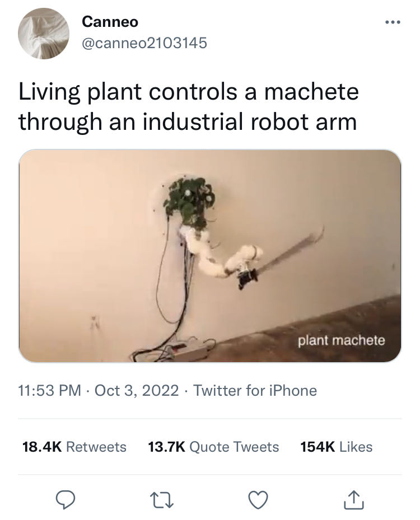
Task: Retweet using the arrows icon
Action: [x=162, y=500]
